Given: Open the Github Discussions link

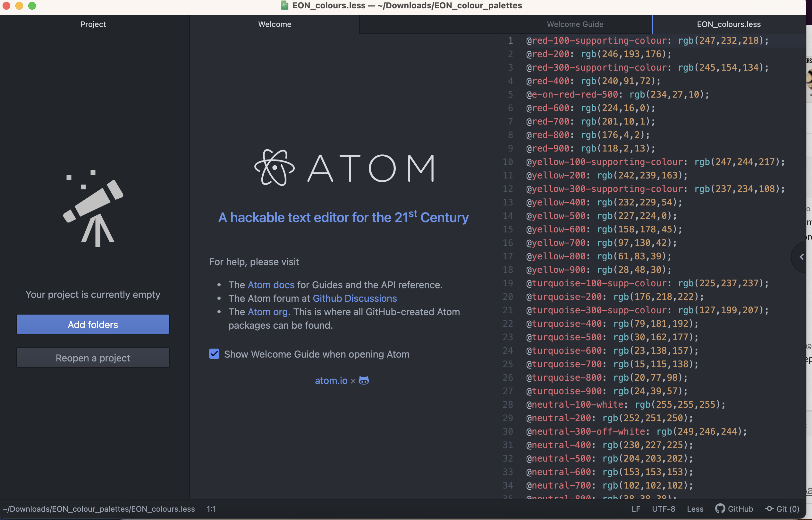Looking at the screenshot, I should 355,298.
